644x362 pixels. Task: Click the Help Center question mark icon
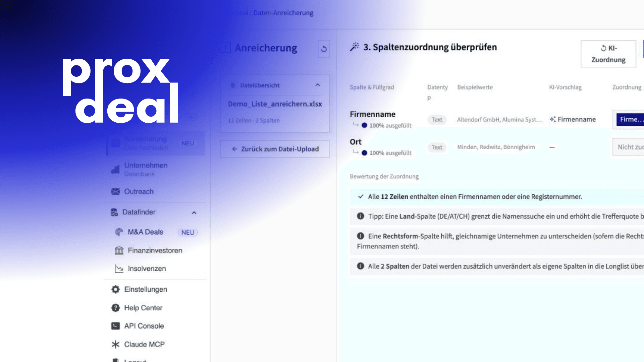click(115, 308)
